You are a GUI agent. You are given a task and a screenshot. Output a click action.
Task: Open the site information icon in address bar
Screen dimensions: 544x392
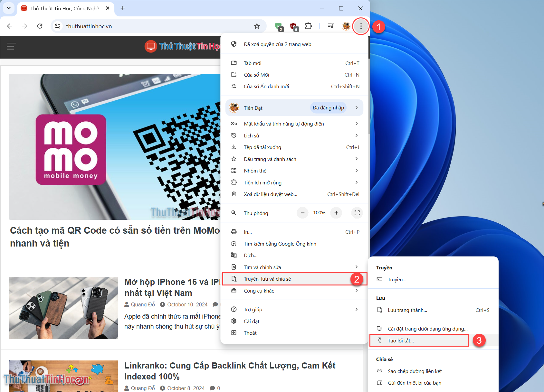point(58,26)
